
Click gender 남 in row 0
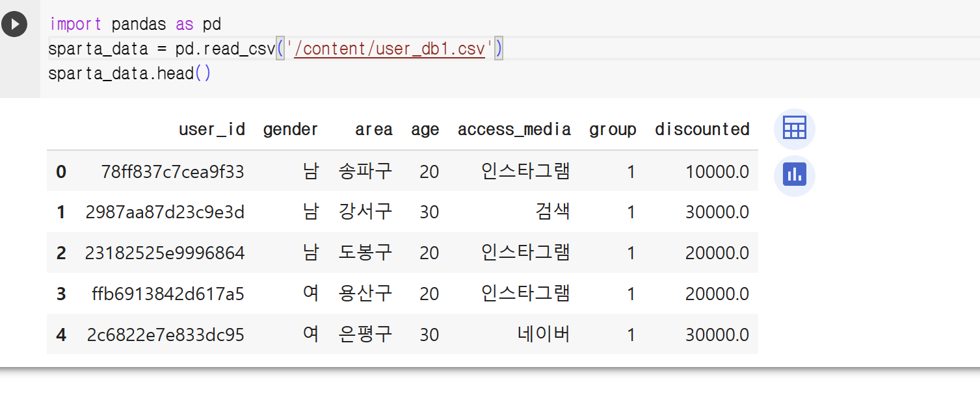click(x=311, y=171)
